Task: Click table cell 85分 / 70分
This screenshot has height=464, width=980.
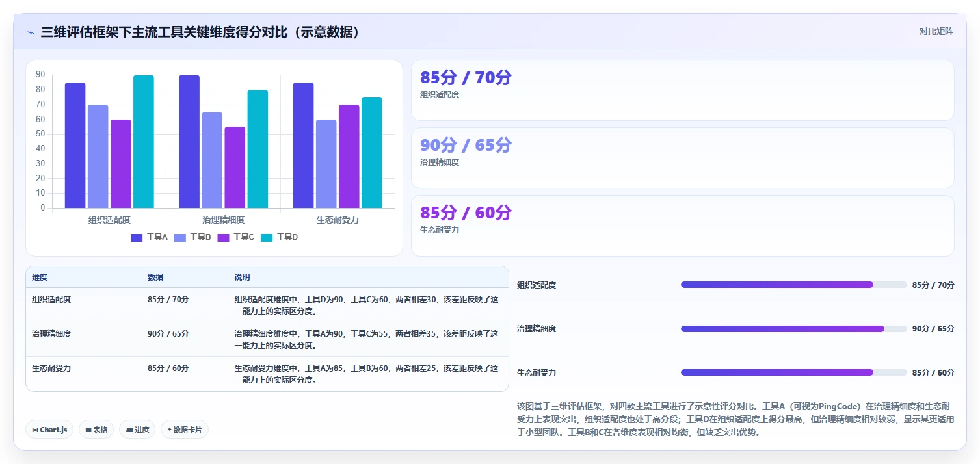Action: pos(168,300)
